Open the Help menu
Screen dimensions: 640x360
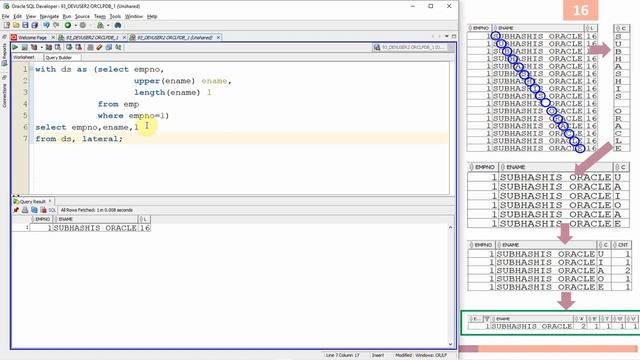point(152,16)
